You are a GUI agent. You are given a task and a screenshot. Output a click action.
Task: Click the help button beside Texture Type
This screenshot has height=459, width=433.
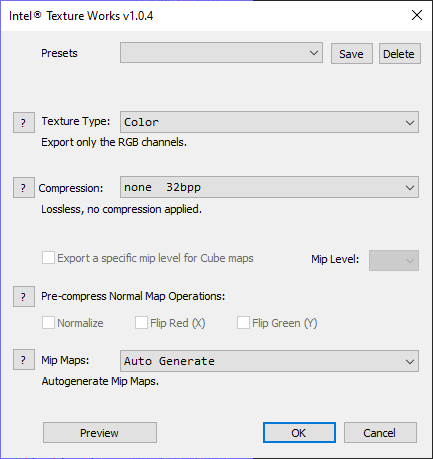(24, 123)
